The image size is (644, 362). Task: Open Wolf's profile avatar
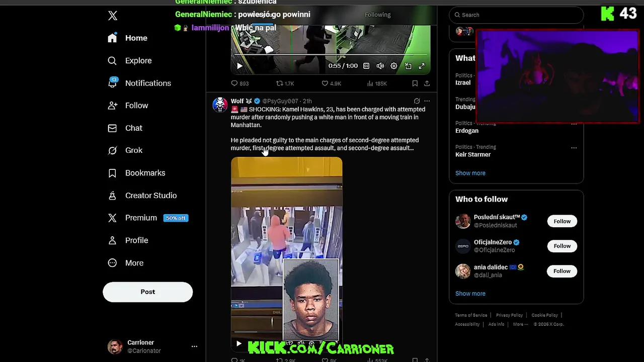coord(220,105)
